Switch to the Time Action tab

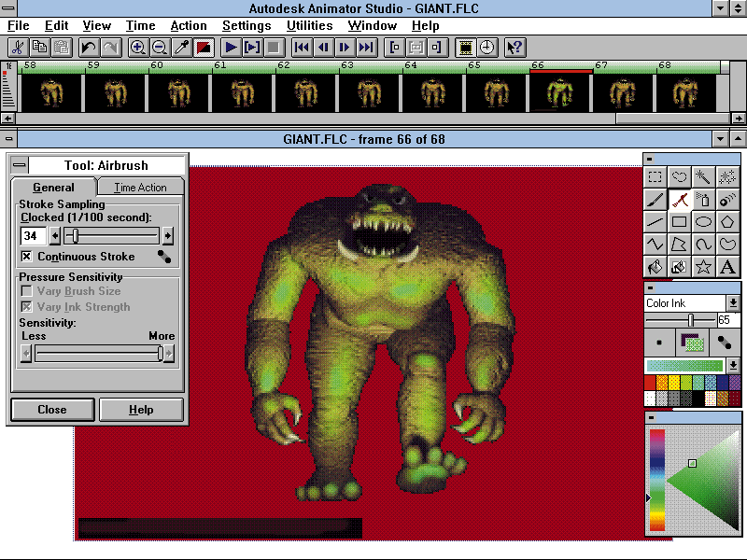pyautogui.click(x=140, y=188)
